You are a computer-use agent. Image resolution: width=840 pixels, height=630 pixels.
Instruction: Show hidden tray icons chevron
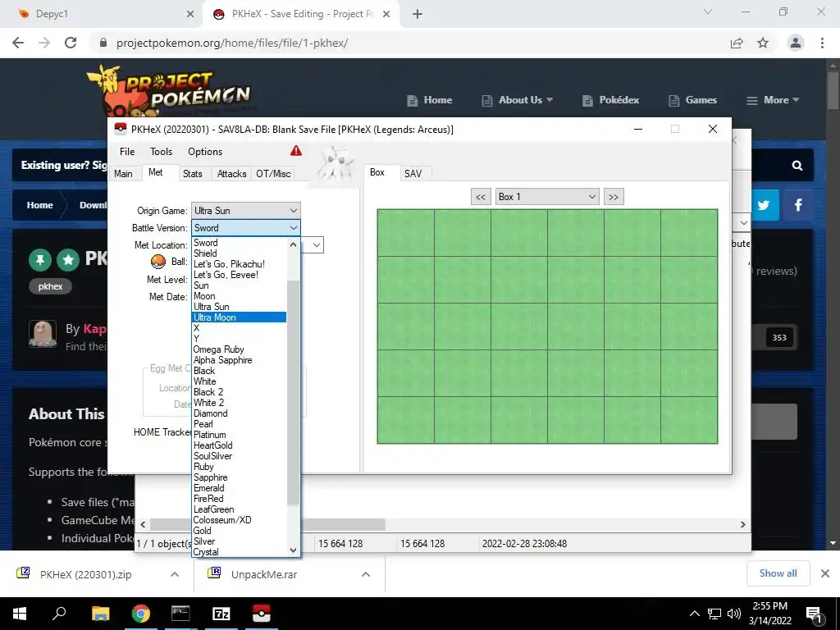coord(694,614)
